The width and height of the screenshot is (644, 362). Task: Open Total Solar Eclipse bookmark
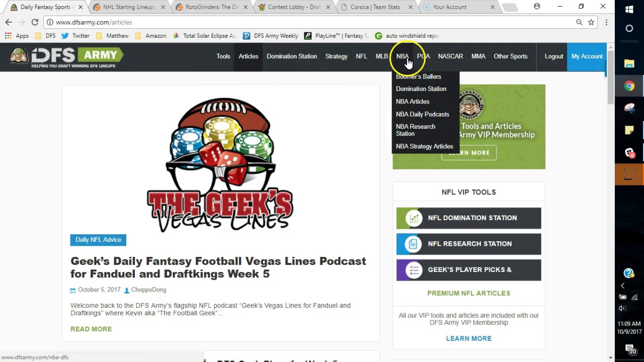(204, 36)
